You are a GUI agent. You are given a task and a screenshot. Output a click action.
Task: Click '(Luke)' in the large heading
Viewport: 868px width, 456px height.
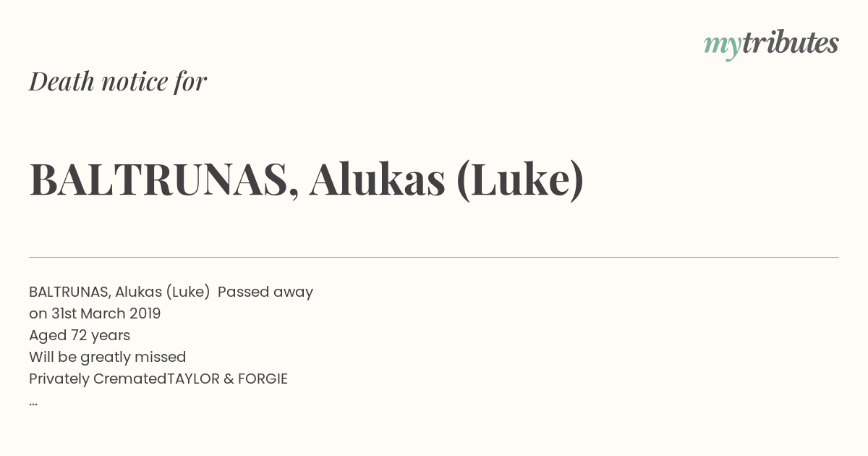(520, 181)
